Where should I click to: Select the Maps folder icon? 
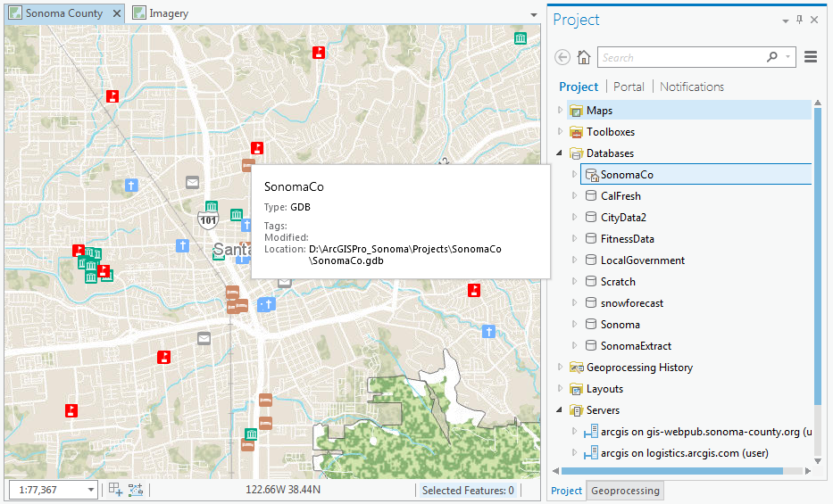pyautogui.click(x=576, y=111)
